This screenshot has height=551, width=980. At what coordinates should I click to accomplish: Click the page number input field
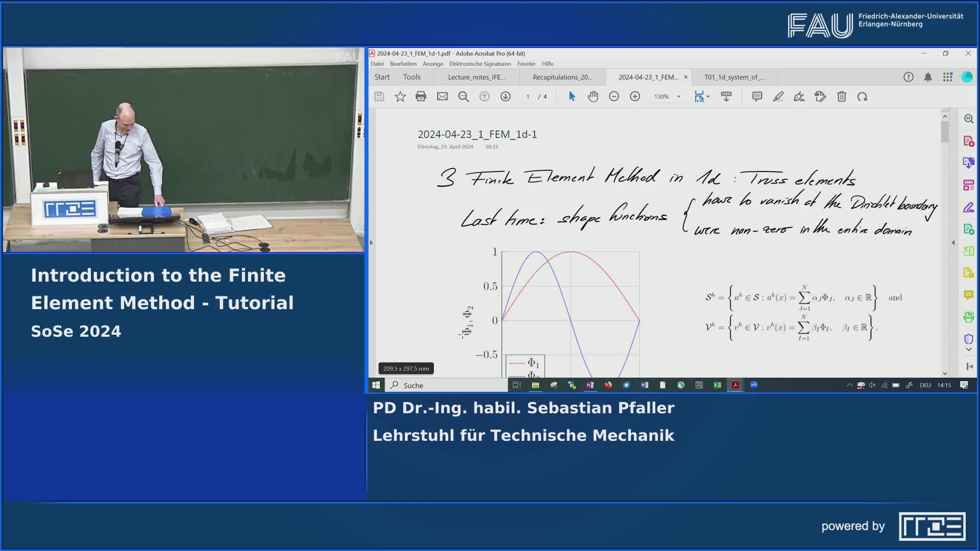(528, 96)
